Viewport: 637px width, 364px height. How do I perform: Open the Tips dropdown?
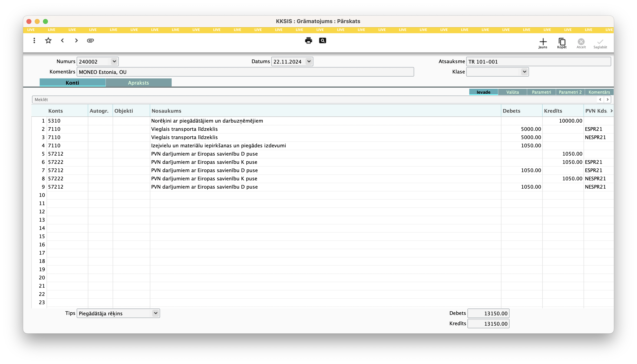click(x=155, y=313)
